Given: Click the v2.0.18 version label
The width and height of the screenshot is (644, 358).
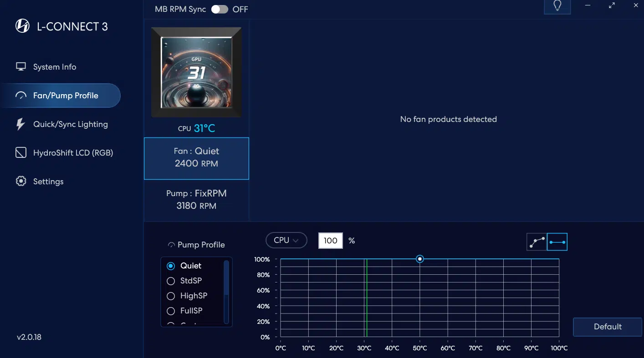Looking at the screenshot, I should [29, 337].
